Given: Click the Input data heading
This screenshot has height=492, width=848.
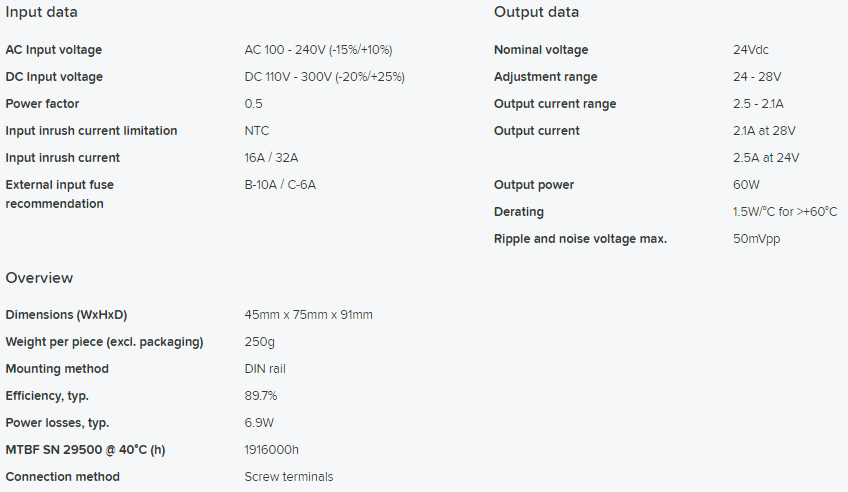Looking at the screenshot, I should 42,12.
